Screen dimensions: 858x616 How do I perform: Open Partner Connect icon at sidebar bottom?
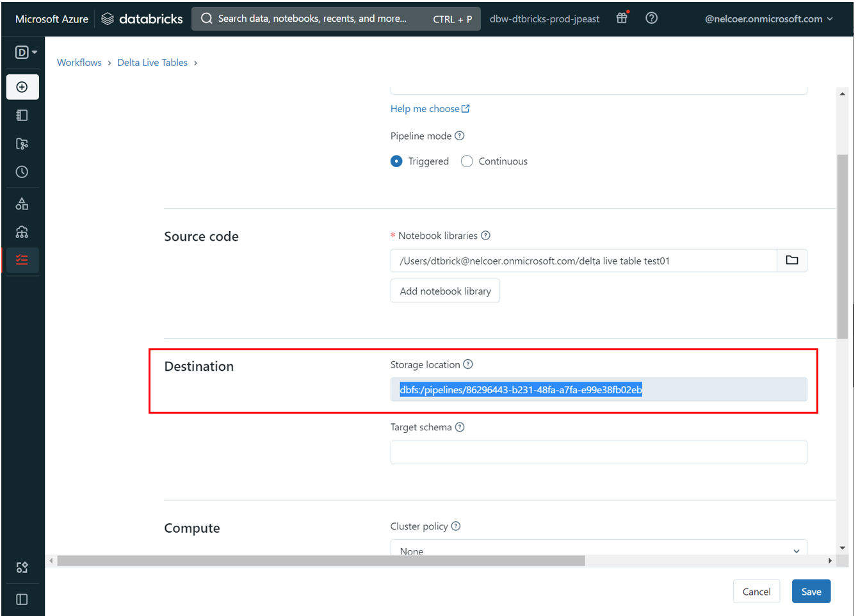(22, 567)
